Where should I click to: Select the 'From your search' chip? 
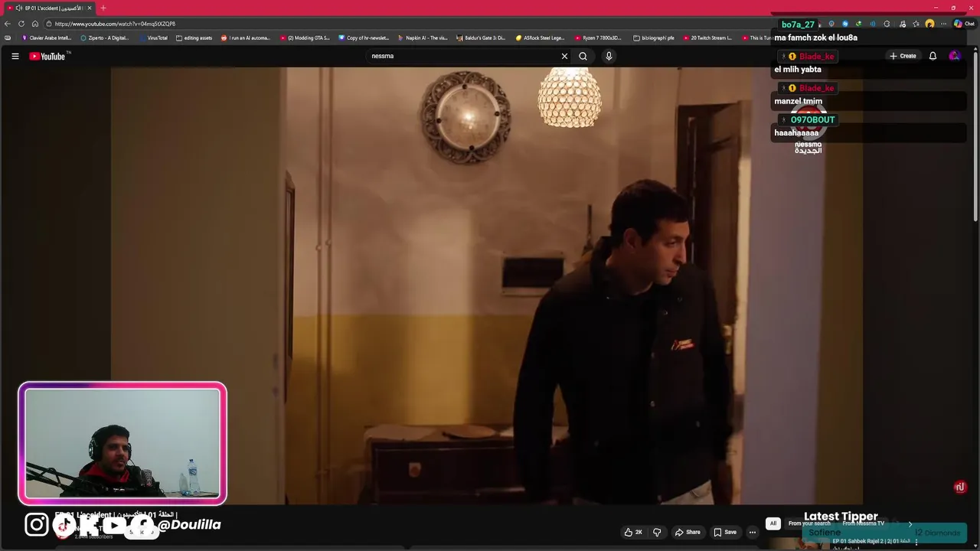[x=809, y=523]
